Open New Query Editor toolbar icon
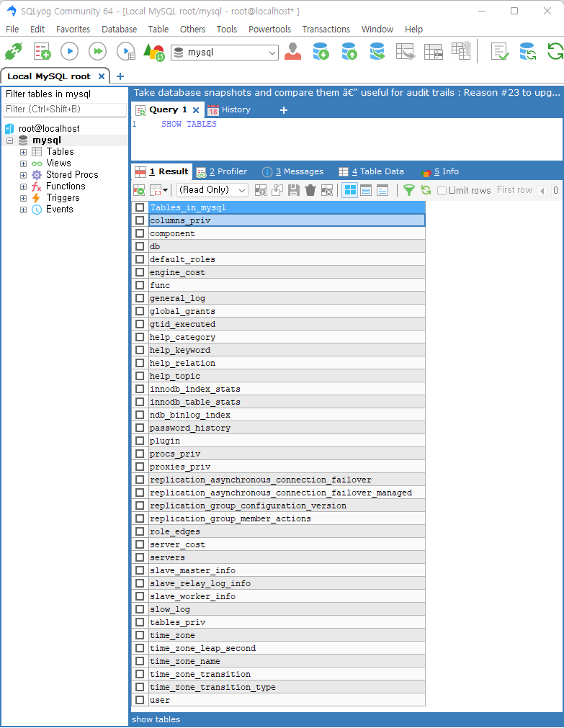This screenshot has width=564, height=728. click(x=42, y=51)
